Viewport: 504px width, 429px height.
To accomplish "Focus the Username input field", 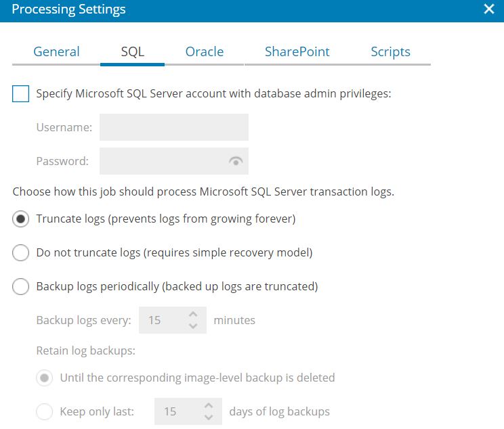I will click(174, 127).
